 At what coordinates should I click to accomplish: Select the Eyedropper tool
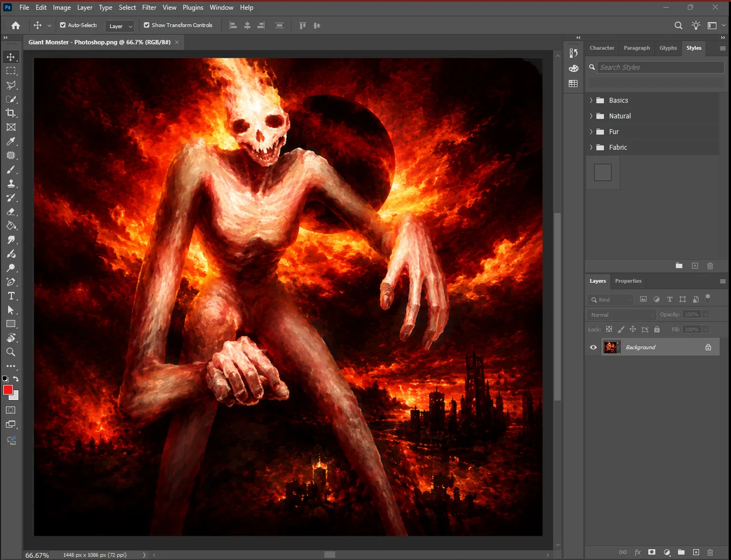[x=11, y=141]
